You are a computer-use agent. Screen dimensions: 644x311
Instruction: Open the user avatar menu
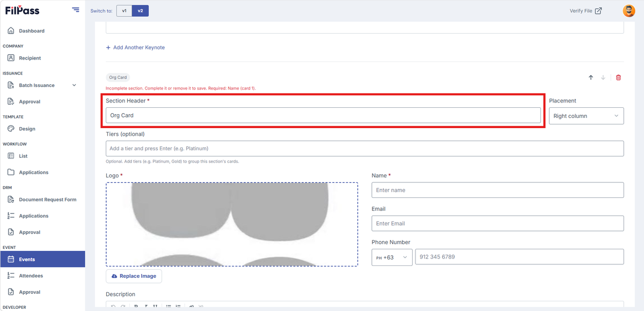click(628, 11)
